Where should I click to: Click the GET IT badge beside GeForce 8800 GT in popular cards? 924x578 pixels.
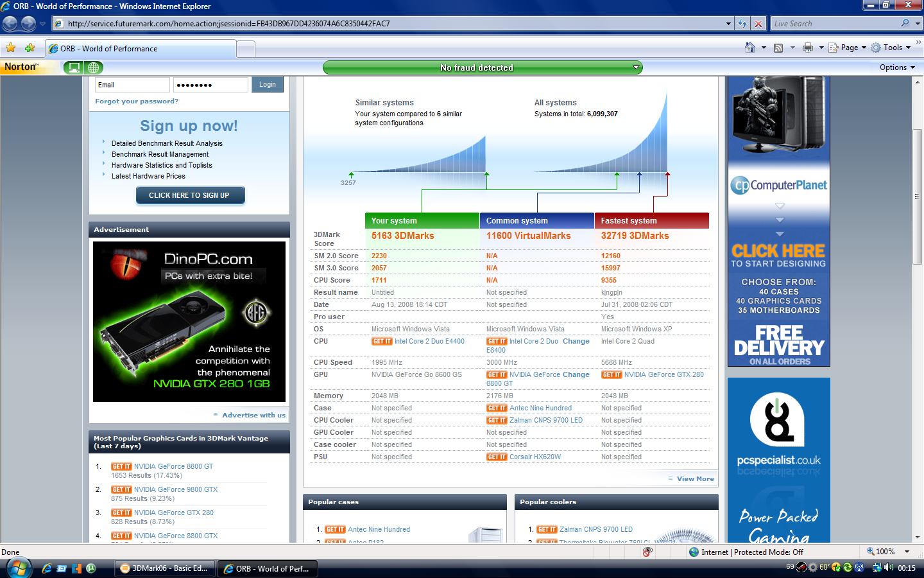121,467
